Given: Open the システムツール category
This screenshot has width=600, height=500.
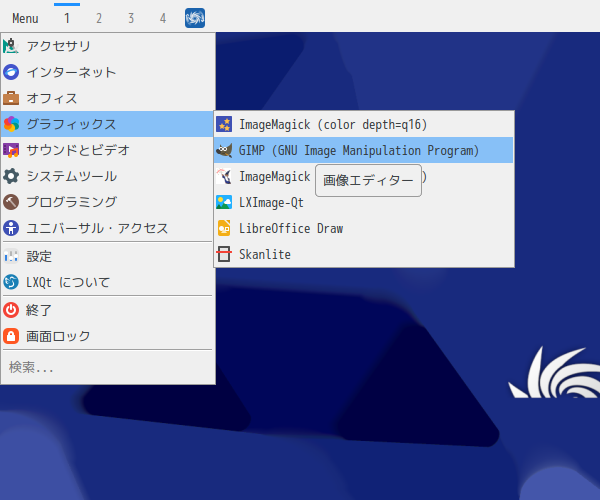Looking at the screenshot, I should tap(107, 176).
